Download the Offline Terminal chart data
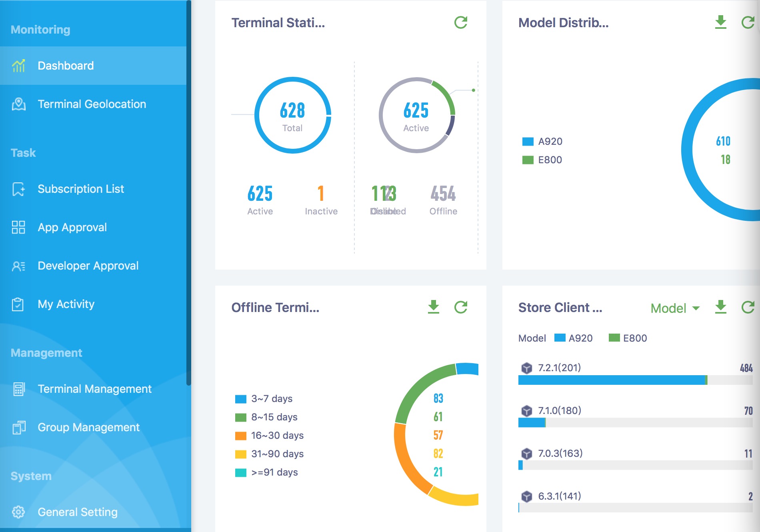The height and width of the screenshot is (532, 760). coord(433,307)
